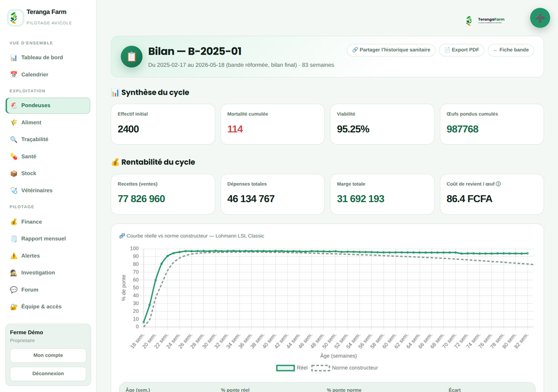
Task: Click the Tableau de bord chart icon
Action: pyautogui.click(x=14, y=57)
